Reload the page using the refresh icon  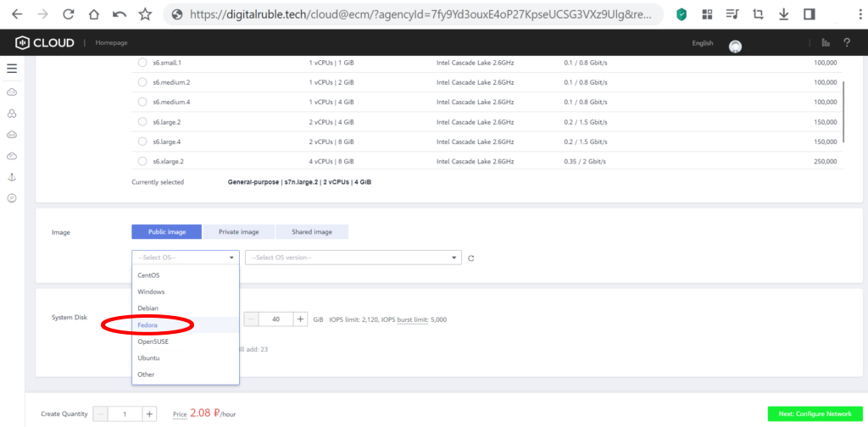click(69, 15)
